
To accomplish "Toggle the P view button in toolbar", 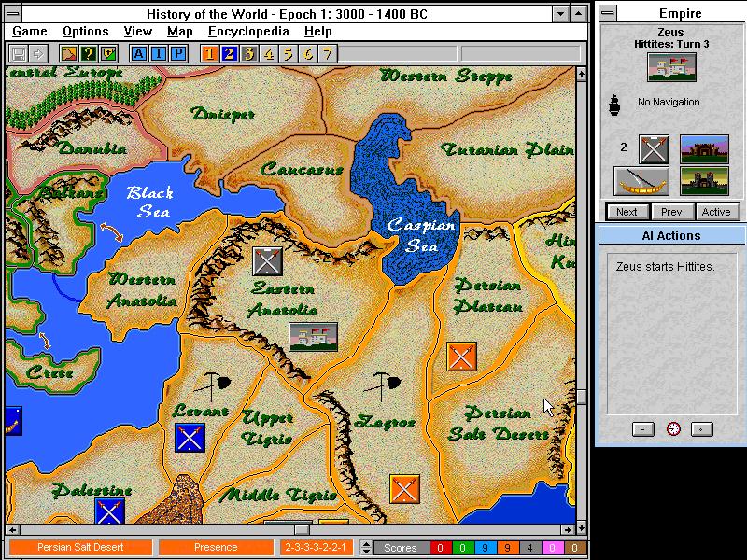I will 178,53.
